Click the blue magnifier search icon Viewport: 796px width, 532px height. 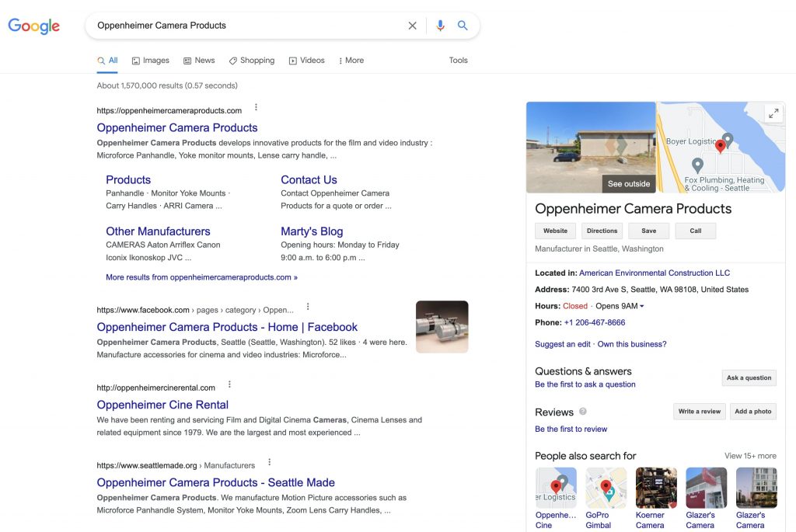(463, 26)
